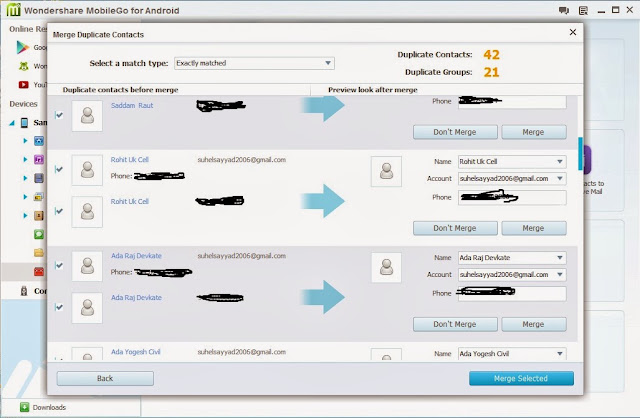The image size is (640, 418).
Task: Click the purple music icon in device tree
Action: (x=39, y=159)
